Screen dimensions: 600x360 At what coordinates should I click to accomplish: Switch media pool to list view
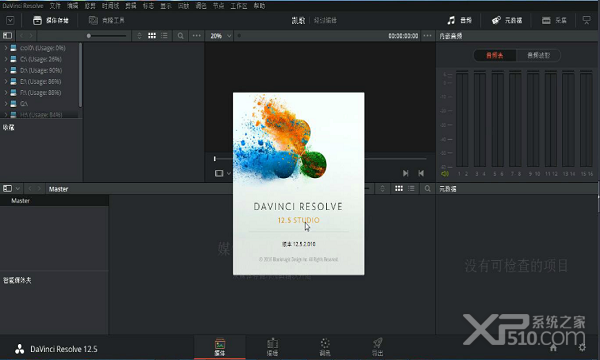411,189
